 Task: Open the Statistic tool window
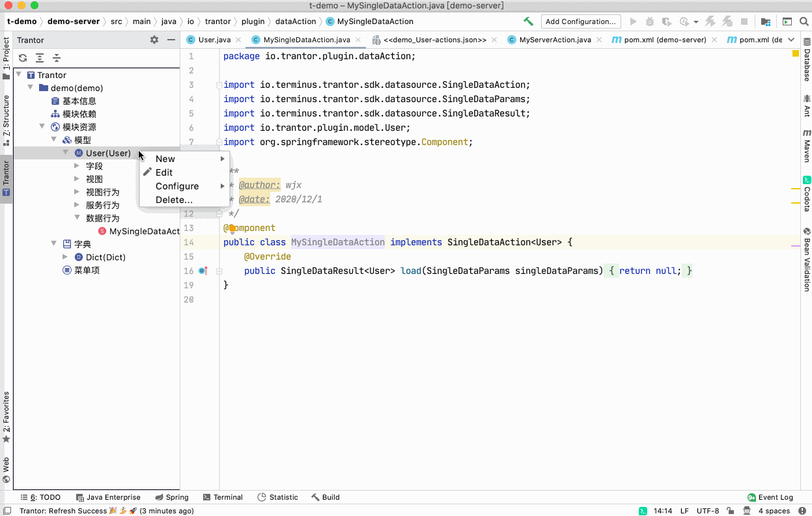click(x=278, y=497)
